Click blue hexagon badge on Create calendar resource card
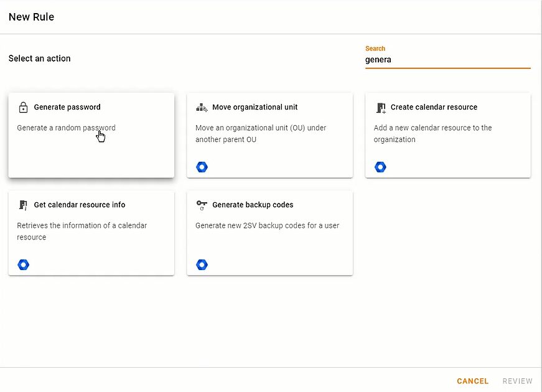 (x=380, y=167)
